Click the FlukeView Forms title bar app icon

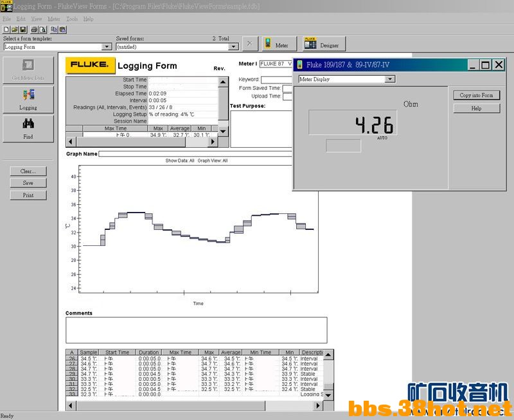coord(6,6)
